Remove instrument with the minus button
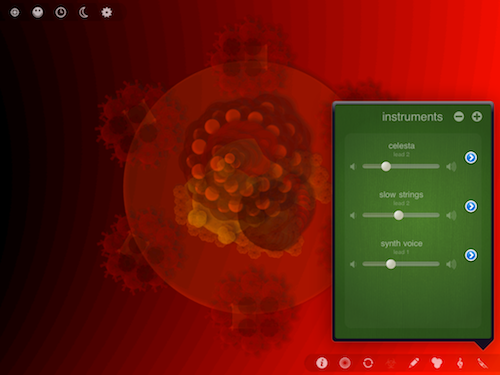The image size is (500, 375). click(x=459, y=117)
